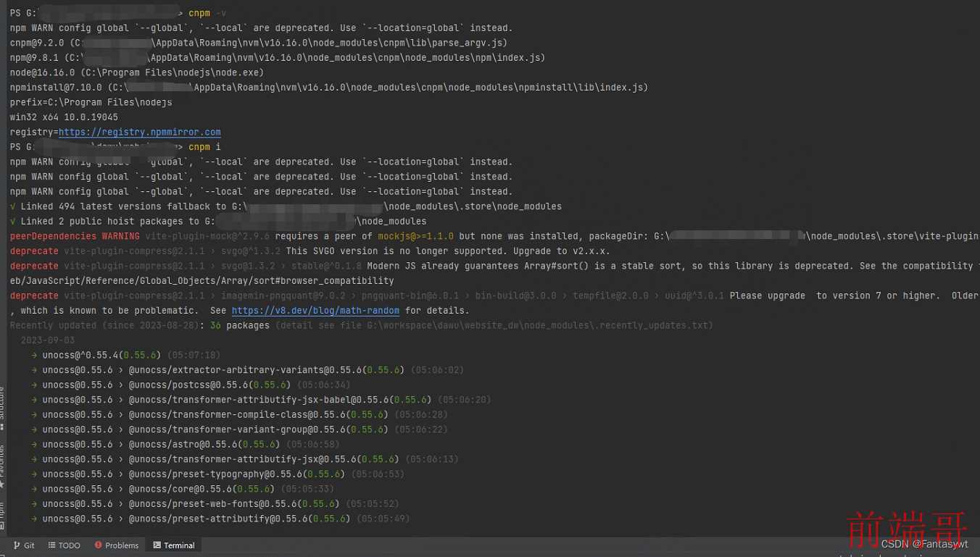Click the '@unocss/preset-web-fonts' row
Image resolution: width=980 pixels, height=557 pixels.
215,503
